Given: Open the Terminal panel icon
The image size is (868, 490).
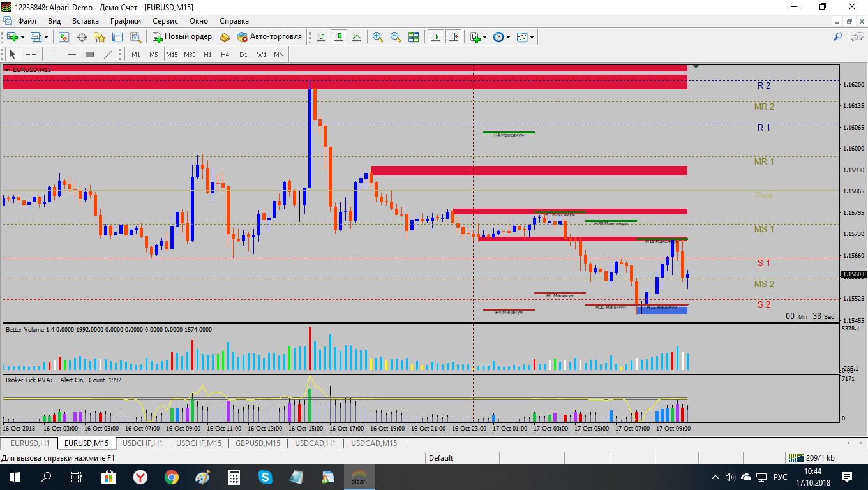Looking at the screenshot, I should point(117,37).
